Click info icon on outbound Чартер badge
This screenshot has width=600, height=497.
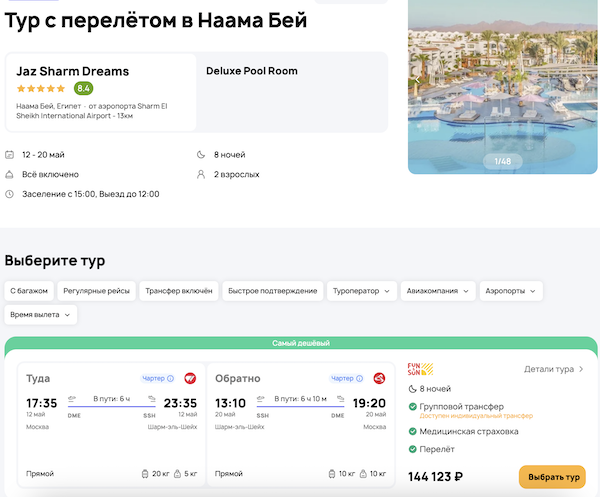(x=170, y=378)
